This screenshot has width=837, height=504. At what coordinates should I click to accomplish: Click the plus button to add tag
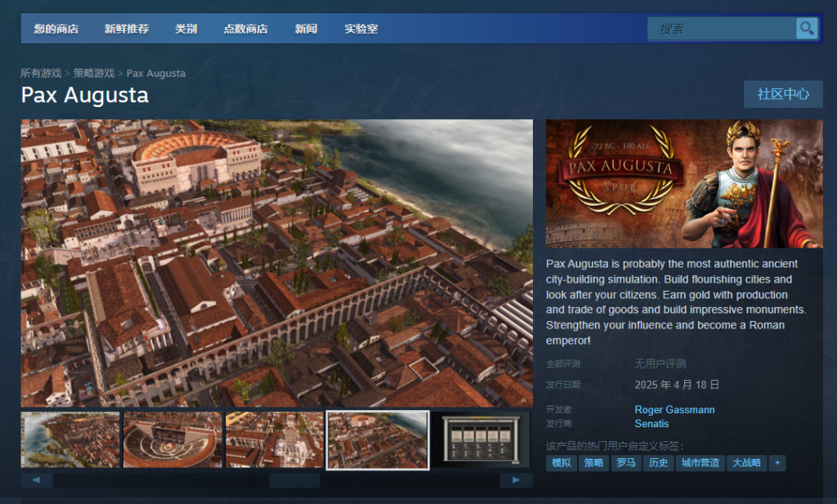tap(777, 463)
